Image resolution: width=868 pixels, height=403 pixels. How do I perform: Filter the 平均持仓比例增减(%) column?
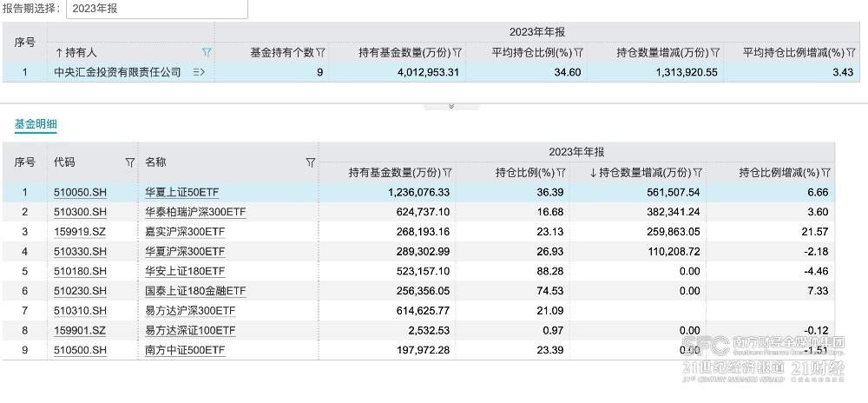point(851,53)
